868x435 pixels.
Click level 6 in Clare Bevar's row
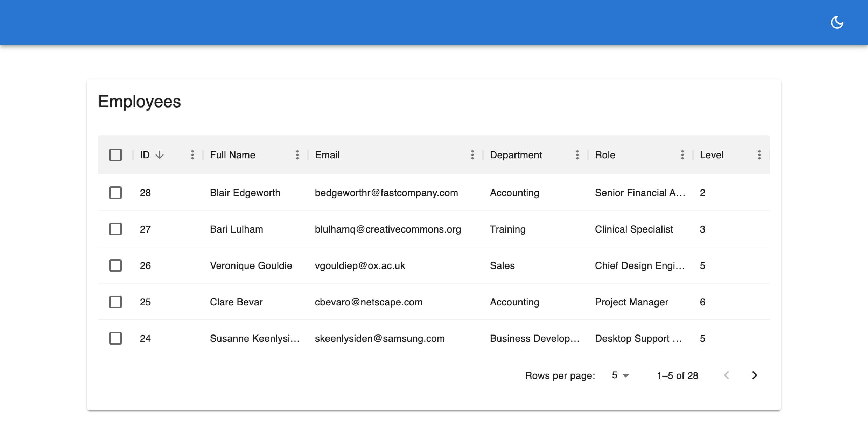702,302
